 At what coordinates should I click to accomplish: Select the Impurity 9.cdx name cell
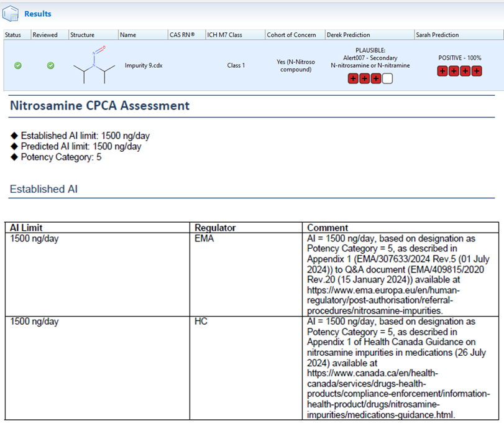[x=144, y=65]
